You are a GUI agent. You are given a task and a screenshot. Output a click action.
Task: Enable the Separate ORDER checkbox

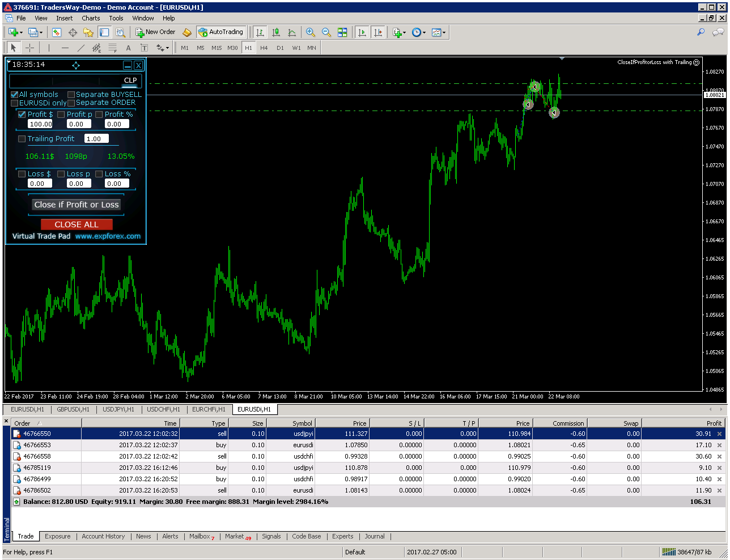(71, 103)
